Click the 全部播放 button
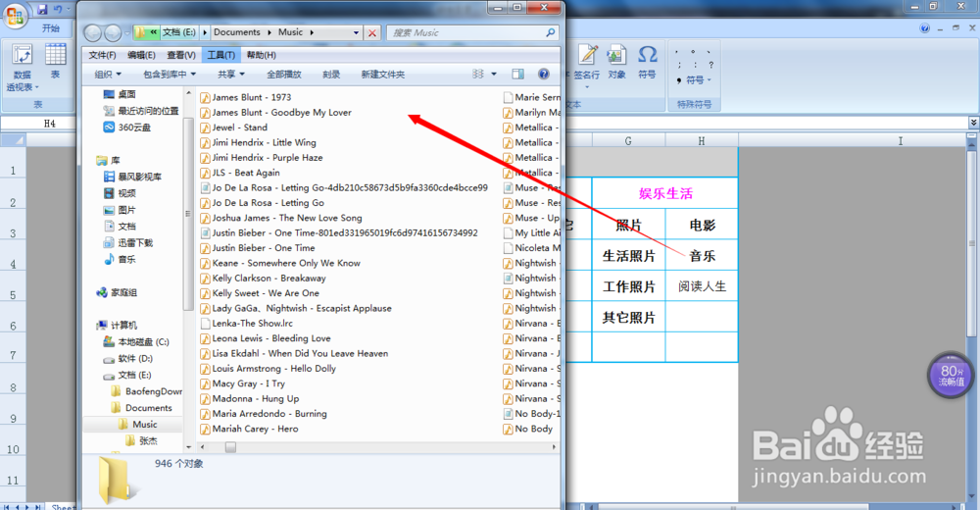The width and height of the screenshot is (980, 510). (284, 74)
